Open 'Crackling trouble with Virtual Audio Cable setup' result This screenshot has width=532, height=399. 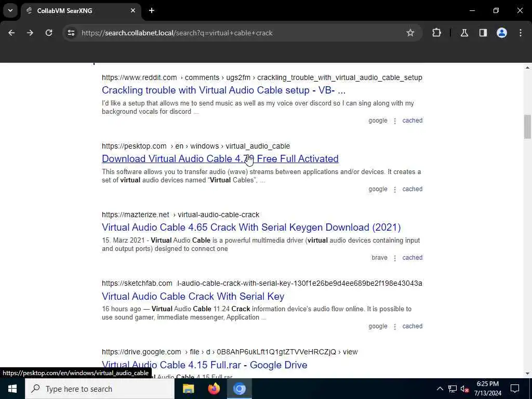pos(223,90)
